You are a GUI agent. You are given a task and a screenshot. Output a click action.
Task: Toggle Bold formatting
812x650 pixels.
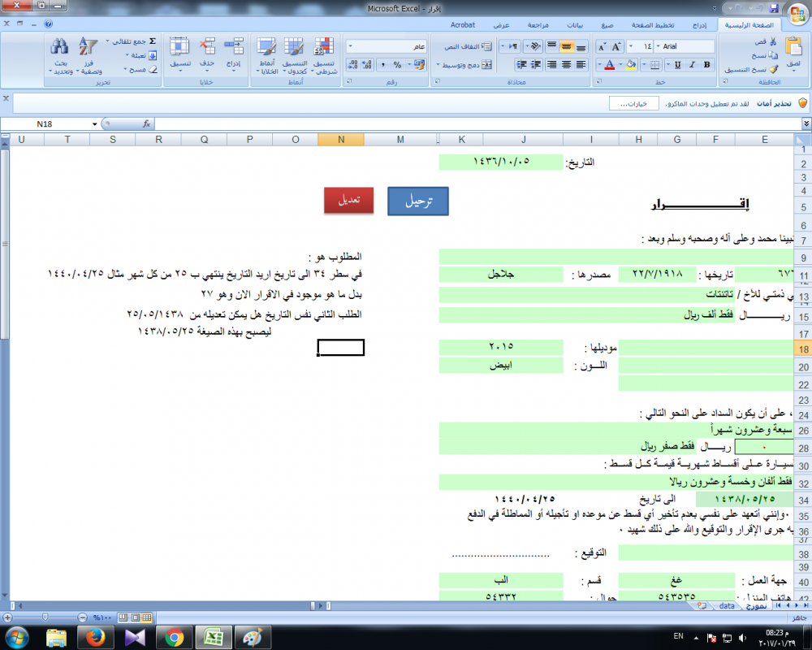pyautogui.click(x=706, y=64)
